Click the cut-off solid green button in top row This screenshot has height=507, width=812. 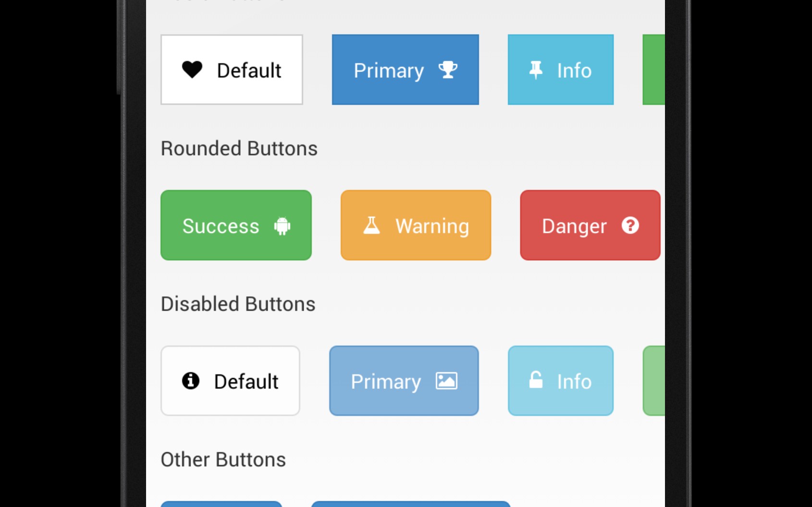654,70
